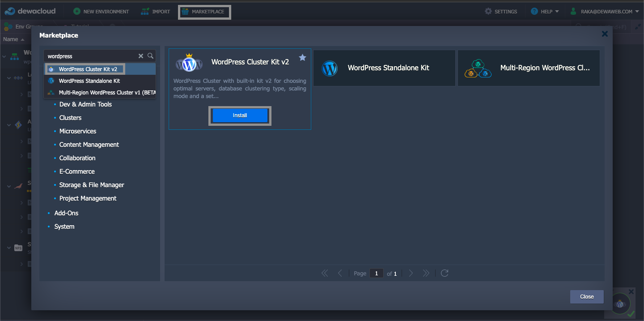This screenshot has width=644, height=321.
Task: Click the magnifier search icon
Action: (x=151, y=56)
